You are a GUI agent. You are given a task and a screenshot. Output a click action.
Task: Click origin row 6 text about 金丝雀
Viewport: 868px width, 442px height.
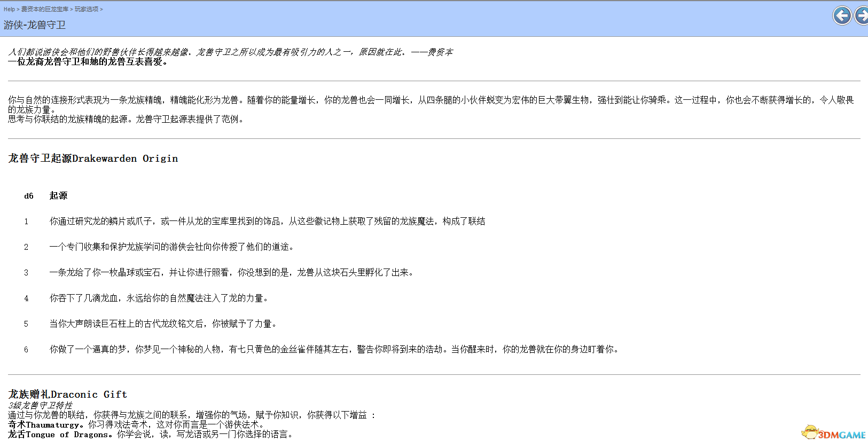coord(334,350)
